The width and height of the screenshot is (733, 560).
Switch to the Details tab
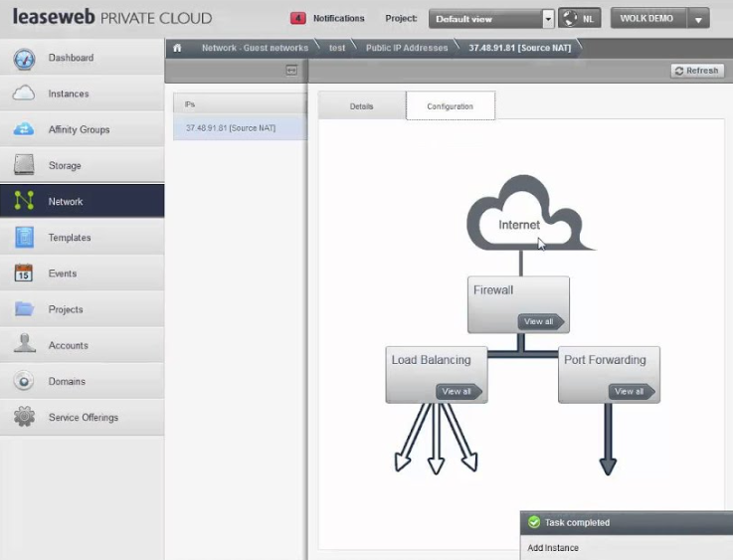pos(361,106)
